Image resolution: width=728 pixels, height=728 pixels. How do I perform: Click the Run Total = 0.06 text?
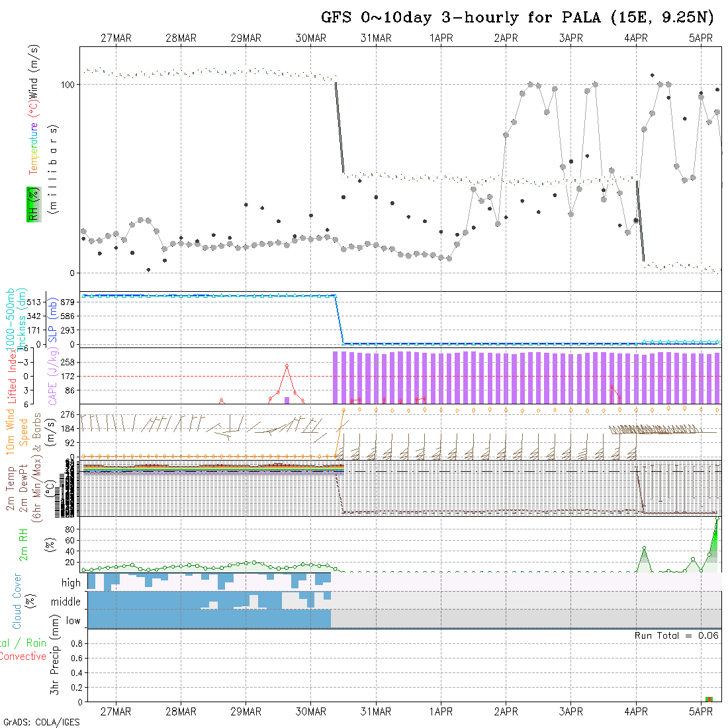pos(676,635)
